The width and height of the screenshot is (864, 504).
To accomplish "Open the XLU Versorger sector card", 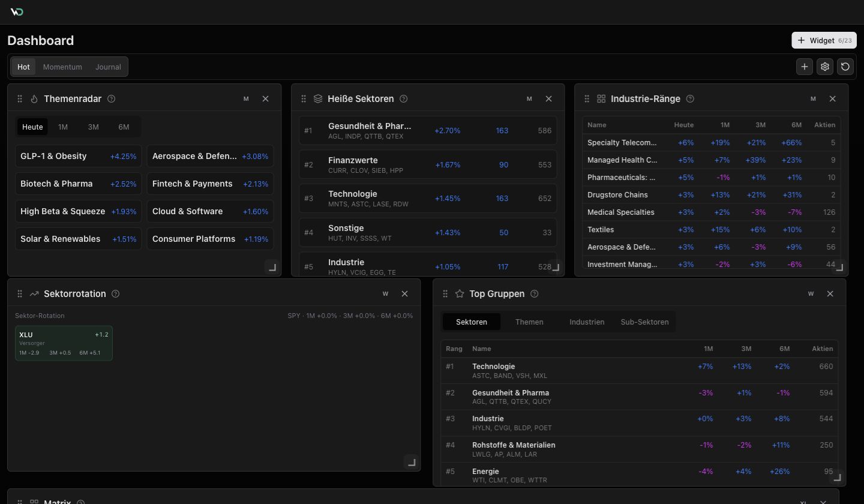I will (64, 343).
